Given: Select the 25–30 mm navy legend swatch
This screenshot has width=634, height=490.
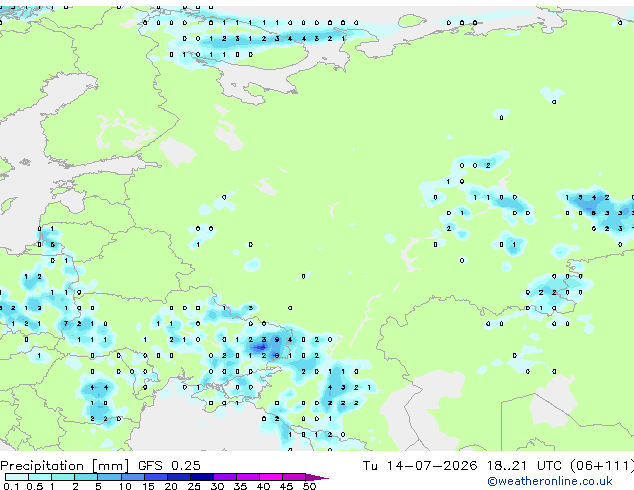Looking at the screenshot, I should 201,477.
